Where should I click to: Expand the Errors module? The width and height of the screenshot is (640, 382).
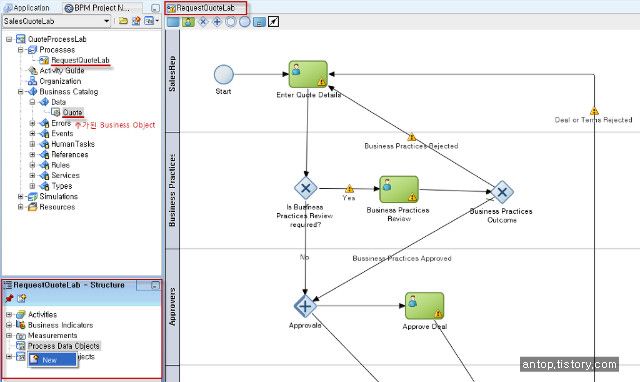(32, 123)
